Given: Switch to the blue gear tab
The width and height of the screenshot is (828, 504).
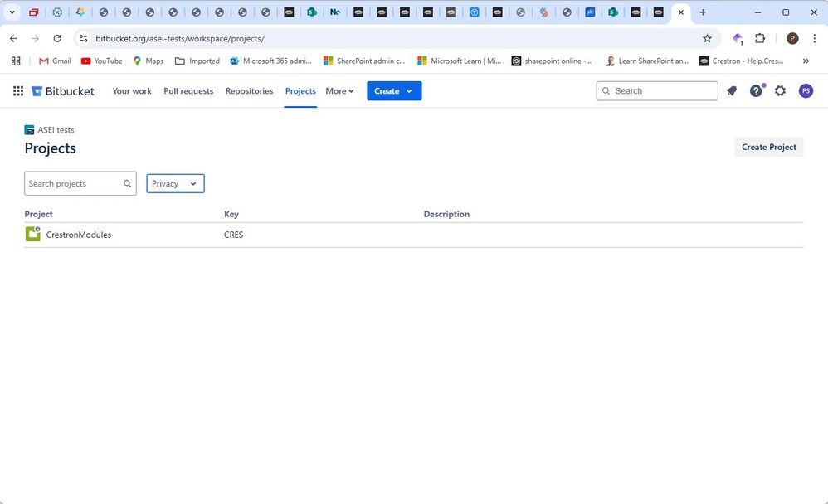Looking at the screenshot, I should tap(57, 12).
